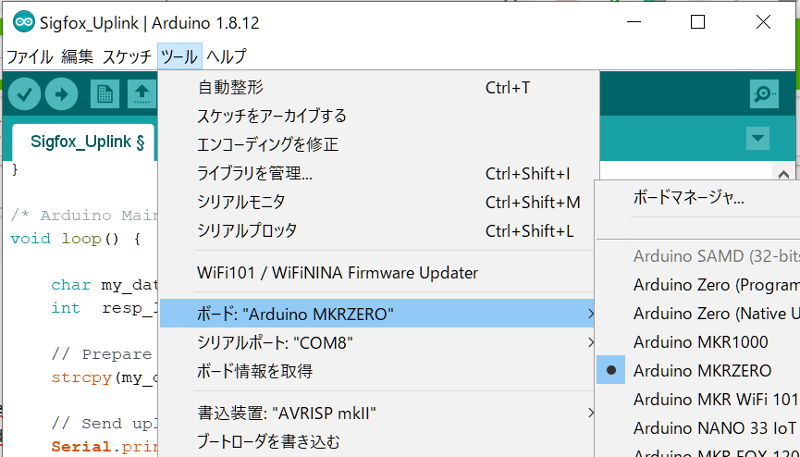The width and height of the screenshot is (800, 457).
Task: Click the Upload arrow toolbar icon
Action: [61, 94]
